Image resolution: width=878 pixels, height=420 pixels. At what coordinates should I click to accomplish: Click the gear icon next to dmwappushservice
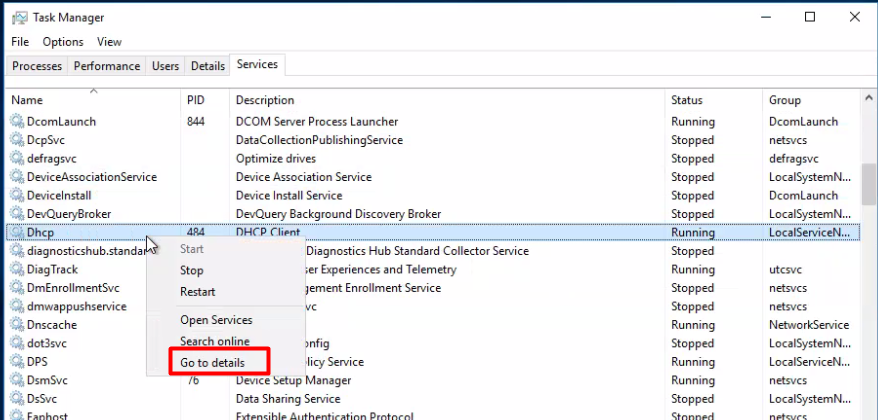(18, 306)
